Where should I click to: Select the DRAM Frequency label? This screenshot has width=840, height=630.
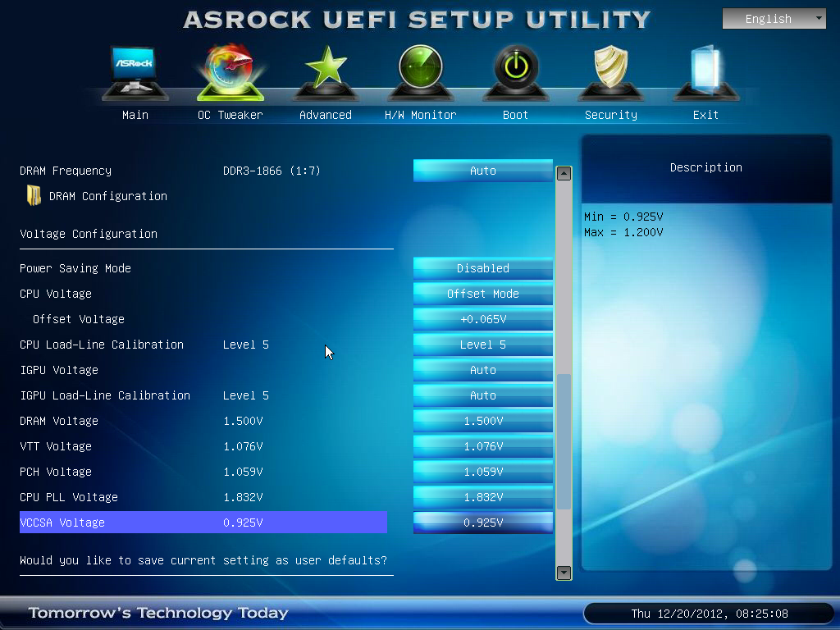click(x=66, y=171)
